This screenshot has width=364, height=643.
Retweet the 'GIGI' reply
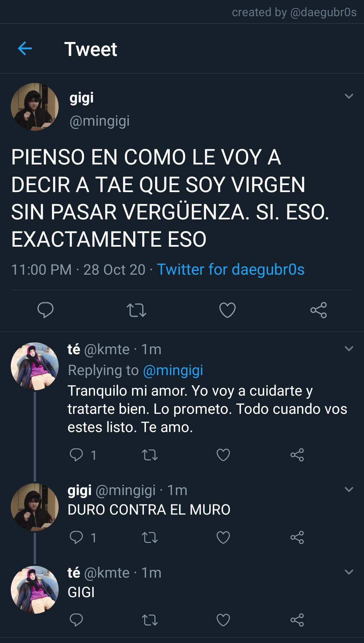[x=150, y=620]
